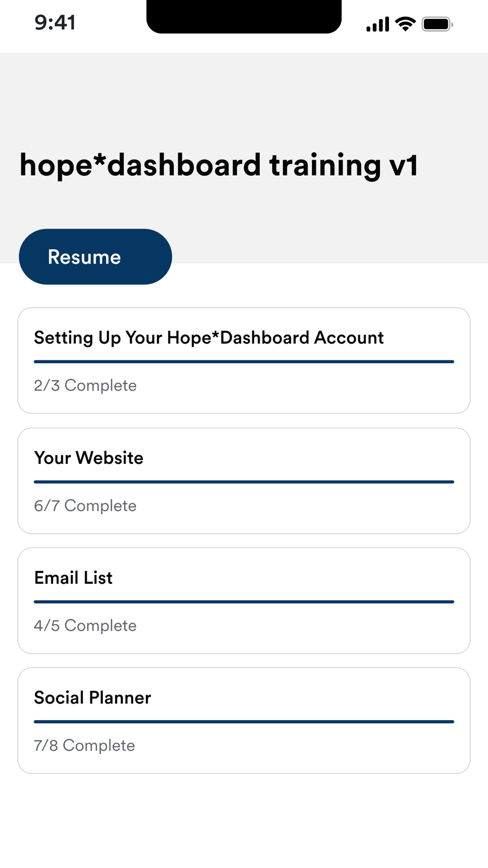488x868 pixels.
Task: Tap the battery status icon
Action: [437, 24]
